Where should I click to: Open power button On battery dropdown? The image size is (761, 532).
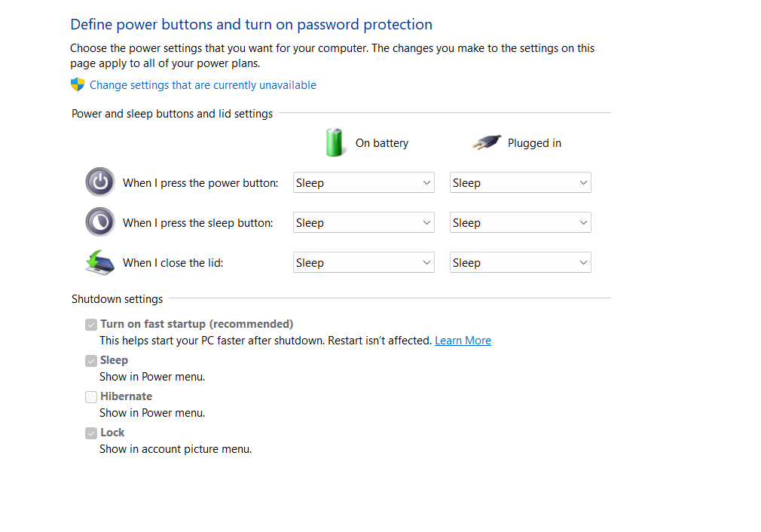click(x=363, y=182)
